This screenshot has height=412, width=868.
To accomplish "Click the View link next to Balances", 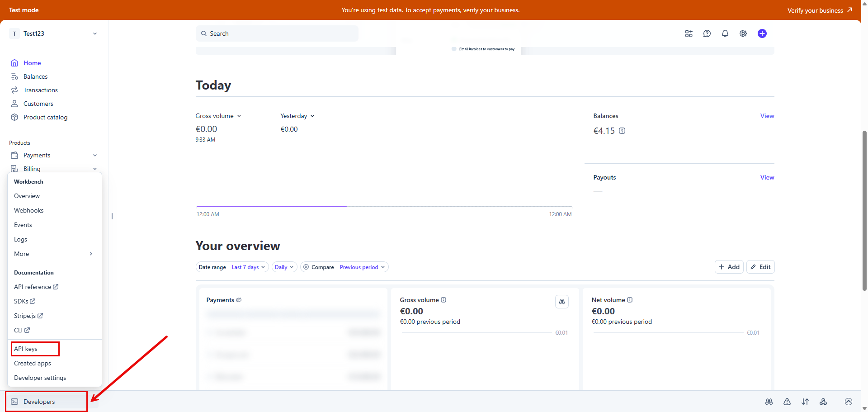I will tap(767, 116).
